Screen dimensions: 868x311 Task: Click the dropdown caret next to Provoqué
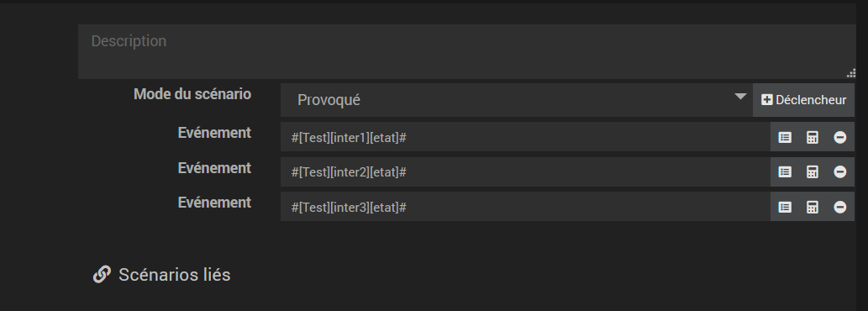click(740, 97)
